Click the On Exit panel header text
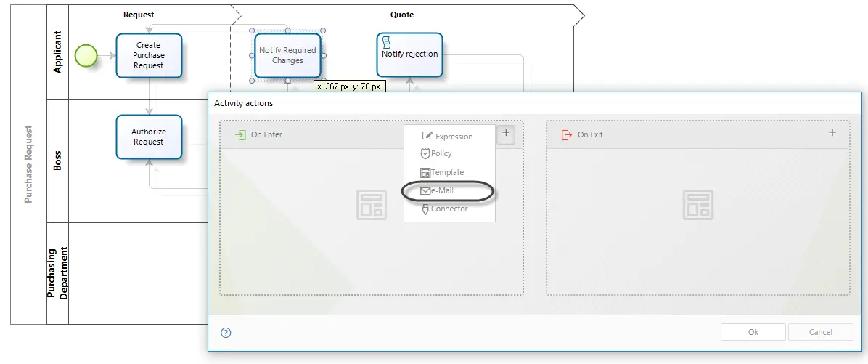This screenshot has height=364, width=868. coord(590,134)
